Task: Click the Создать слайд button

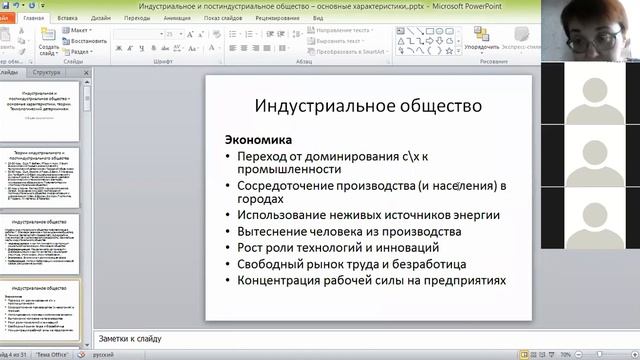Action: click(48, 42)
